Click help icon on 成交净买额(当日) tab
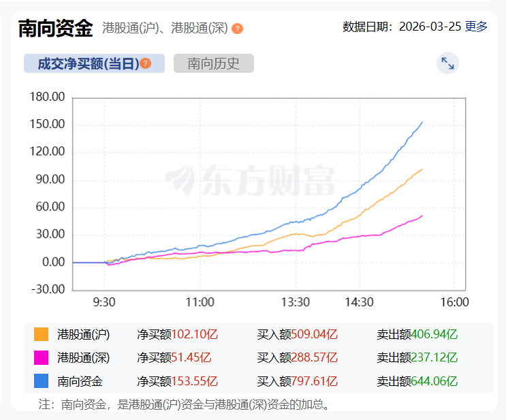The image size is (506, 420). 146,63
